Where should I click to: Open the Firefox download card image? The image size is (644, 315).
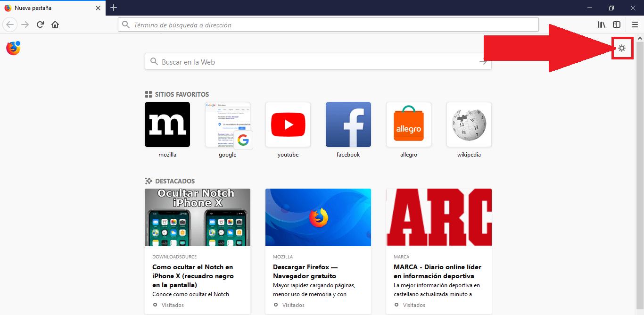pos(318,217)
